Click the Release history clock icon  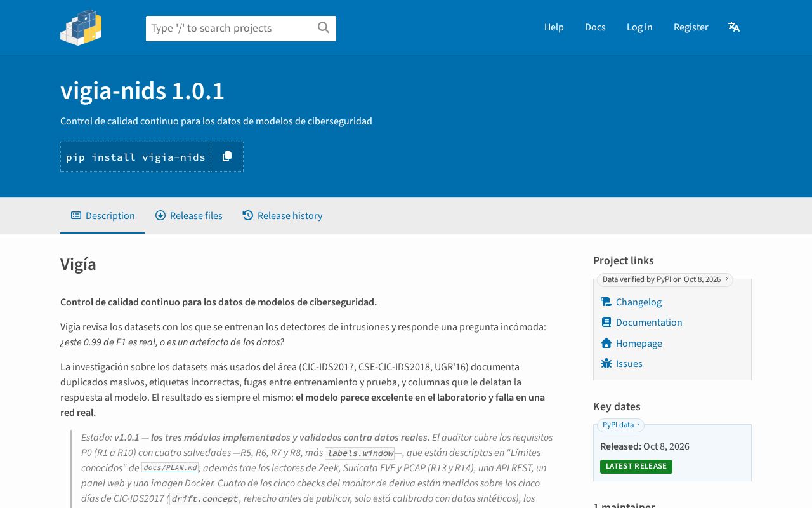(x=248, y=216)
